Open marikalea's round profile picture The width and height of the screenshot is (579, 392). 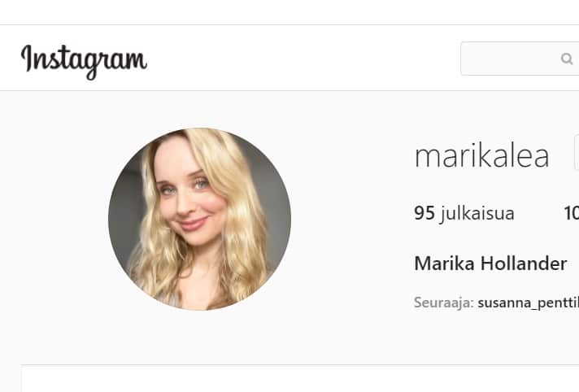point(199,219)
